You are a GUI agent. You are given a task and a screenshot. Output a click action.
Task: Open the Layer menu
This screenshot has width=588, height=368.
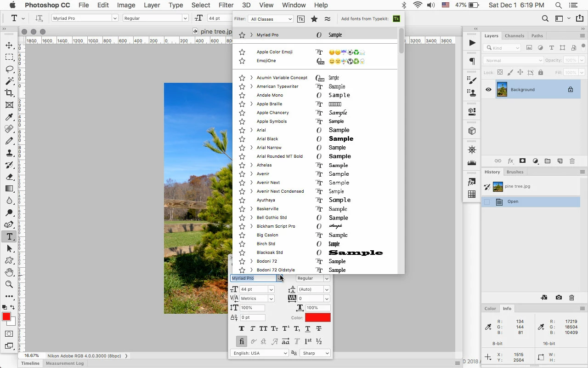click(x=152, y=5)
